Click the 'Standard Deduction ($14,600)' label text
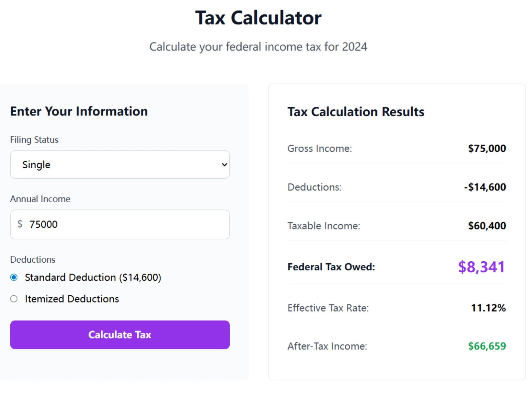Viewport: 532px width, 399px height. 93,277
